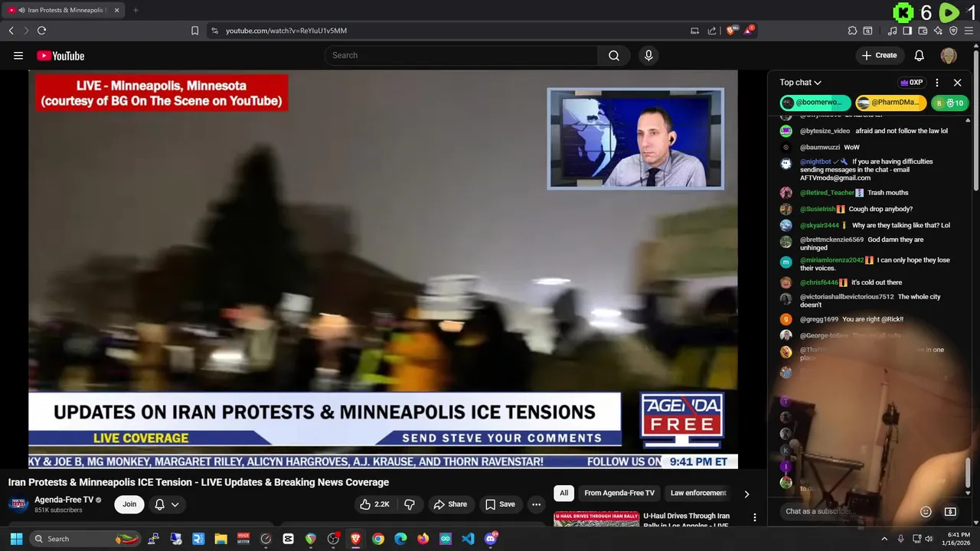This screenshot has width=980, height=551.
Task: Click the chat message input field
Action: click(848, 511)
